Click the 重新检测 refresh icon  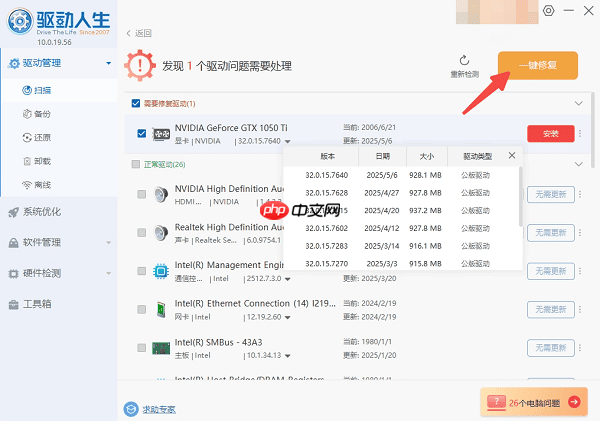(x=464, y=60)
